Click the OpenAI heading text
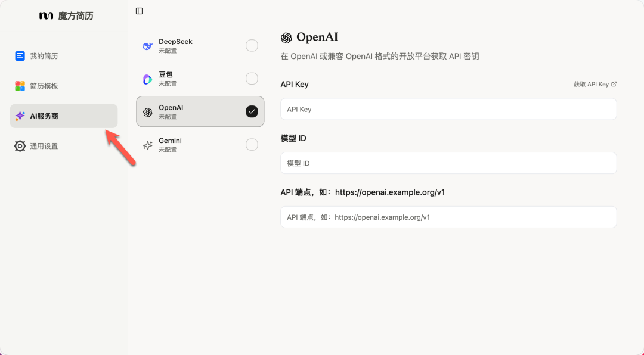Screen dimensions: 644x355 [x=317, y=38]
